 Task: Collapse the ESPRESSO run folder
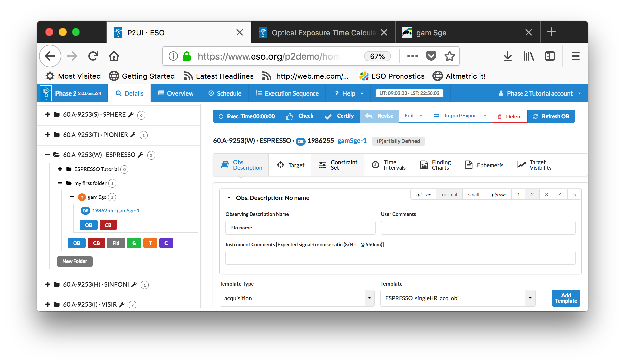[x=48, y=155]
